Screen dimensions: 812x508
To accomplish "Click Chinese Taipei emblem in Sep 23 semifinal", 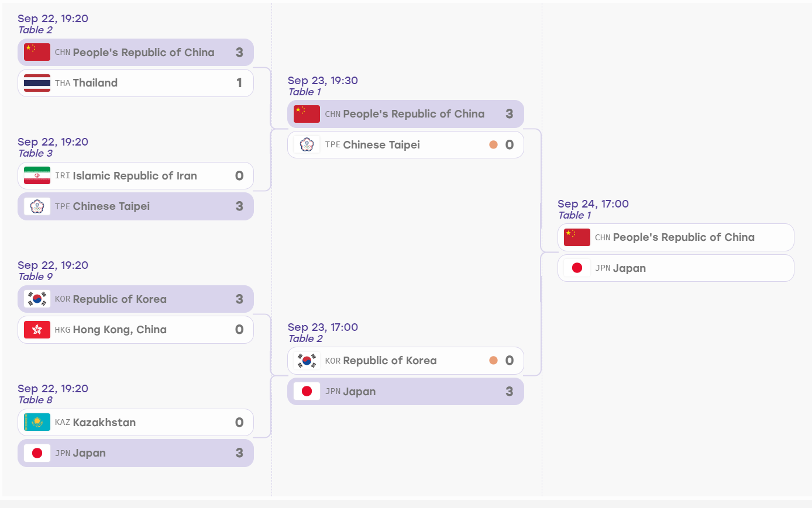I will (307, 144).
